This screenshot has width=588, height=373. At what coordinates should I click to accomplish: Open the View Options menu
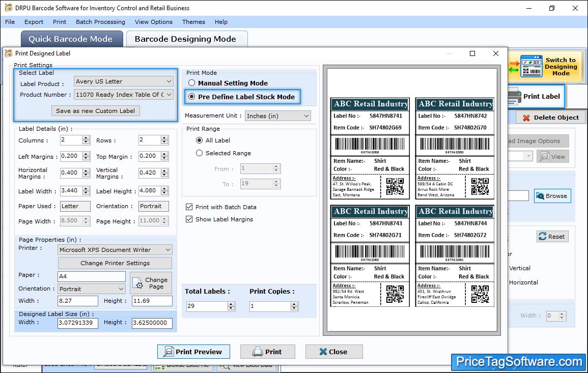pyautogui.click(x=154, y=22)
